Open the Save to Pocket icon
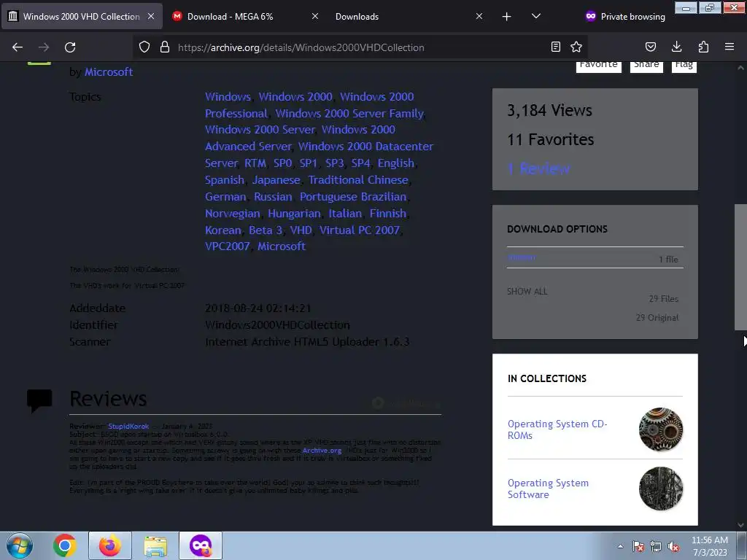The height and width of the screenshot is (560, 747). click(x=650, y=47)
